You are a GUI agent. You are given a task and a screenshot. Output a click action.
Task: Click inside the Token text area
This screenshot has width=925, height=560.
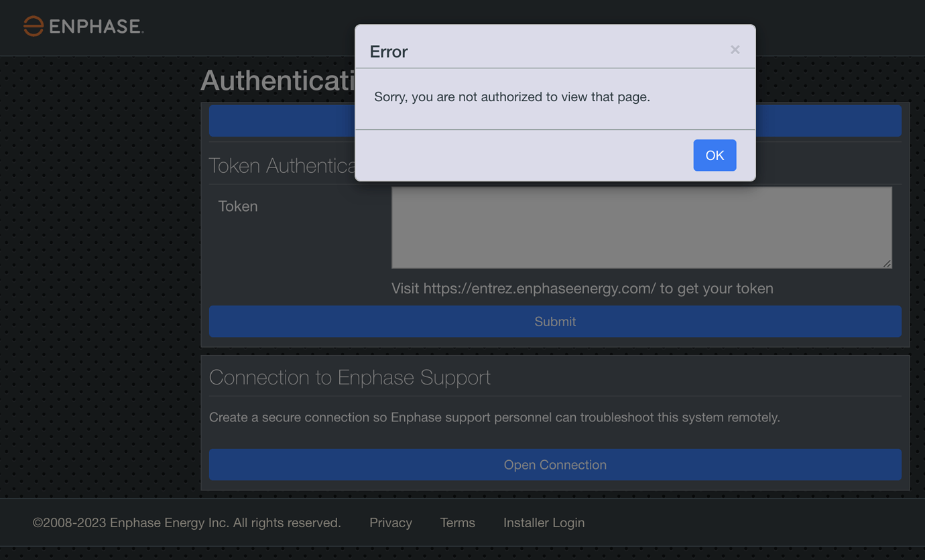[641, 228]
